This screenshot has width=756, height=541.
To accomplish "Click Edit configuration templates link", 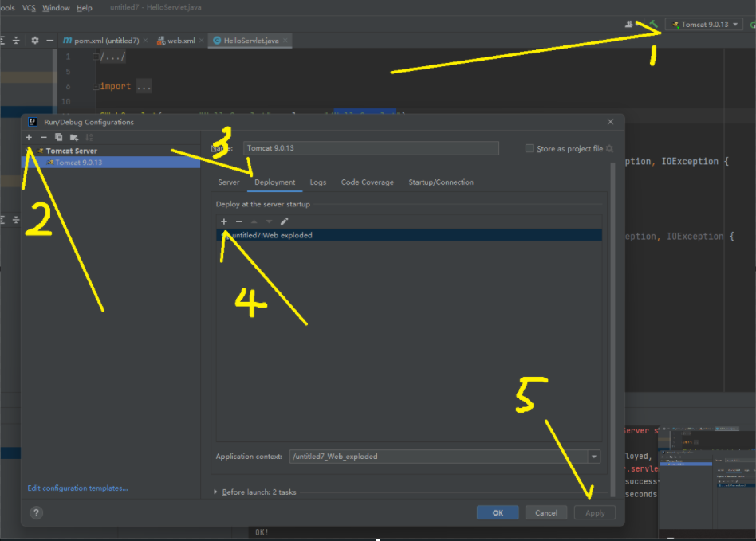I will pos(77,488).
